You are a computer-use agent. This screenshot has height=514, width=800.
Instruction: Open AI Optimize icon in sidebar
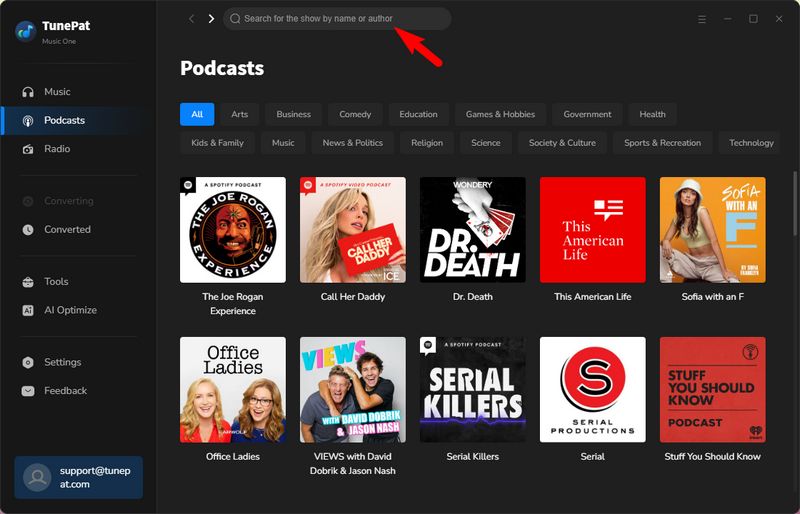[28, 311]
